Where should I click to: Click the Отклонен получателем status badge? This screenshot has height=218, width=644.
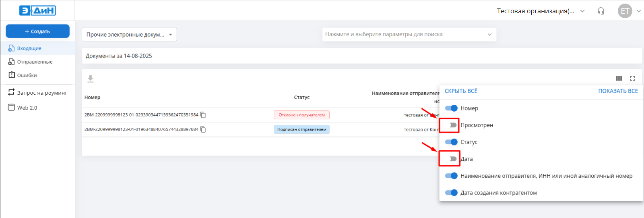pyautogui.click(x=301, y=115)
